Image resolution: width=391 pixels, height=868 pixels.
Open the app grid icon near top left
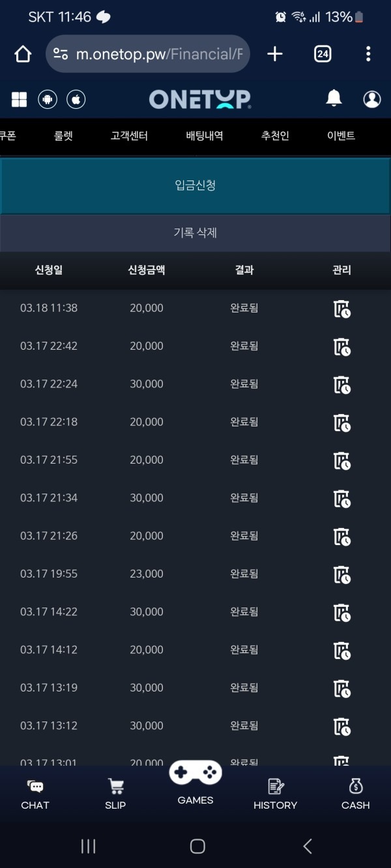19,99
